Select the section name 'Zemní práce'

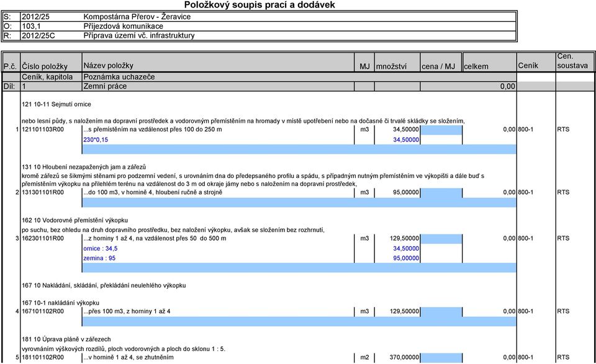coord(105,86)
